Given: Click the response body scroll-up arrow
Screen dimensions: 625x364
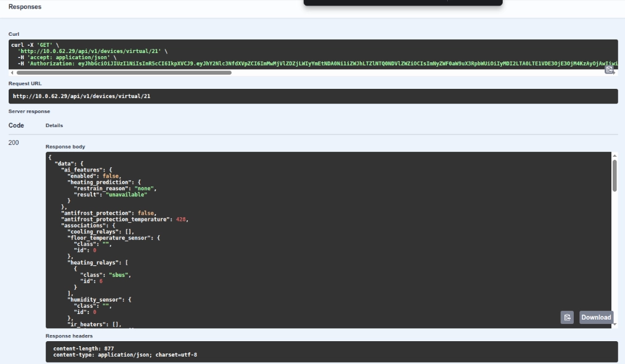Looking at the screenshot, I should 615,155.
